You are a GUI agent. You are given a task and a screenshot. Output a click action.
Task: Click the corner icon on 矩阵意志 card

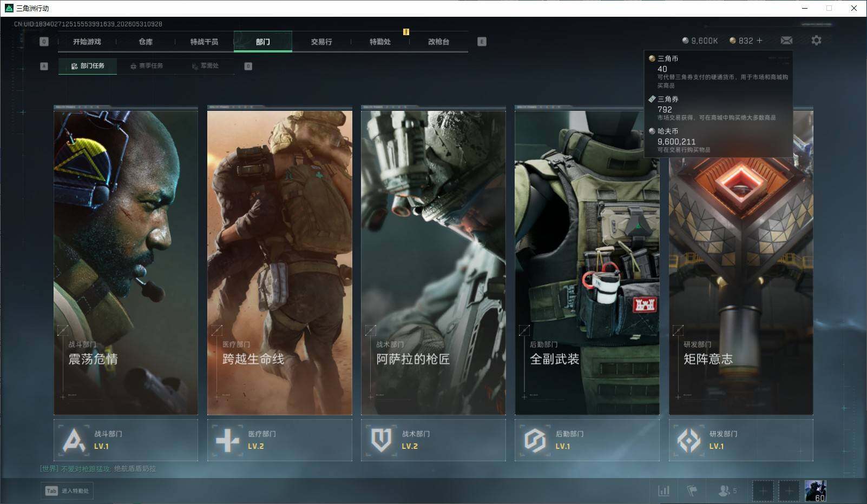coord(678,330)
